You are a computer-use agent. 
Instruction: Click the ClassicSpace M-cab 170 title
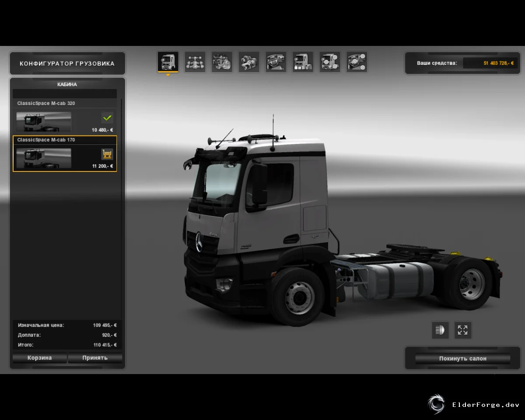46,140
